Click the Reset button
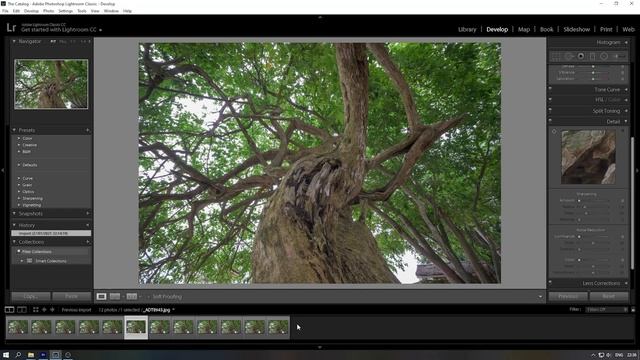 [609, 296]
